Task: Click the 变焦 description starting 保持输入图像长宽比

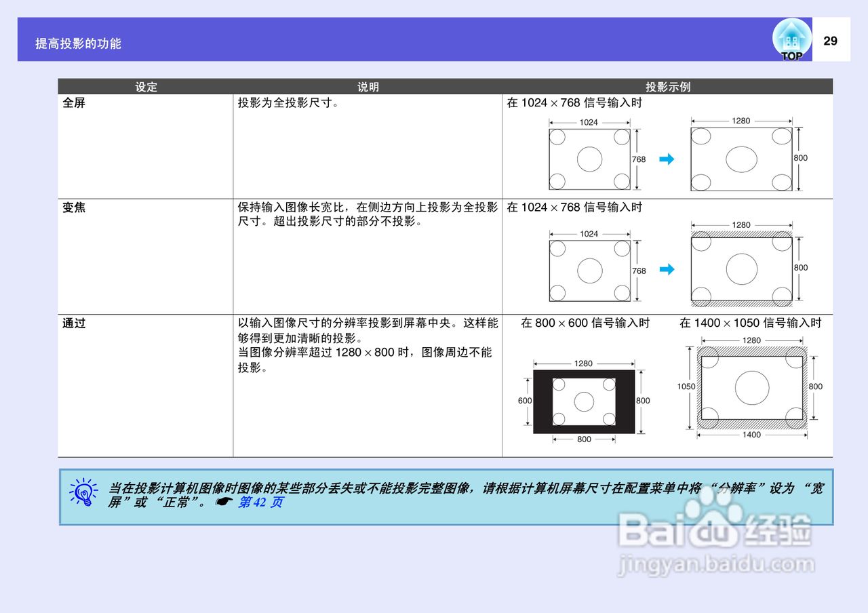Action: coord(368,214)
